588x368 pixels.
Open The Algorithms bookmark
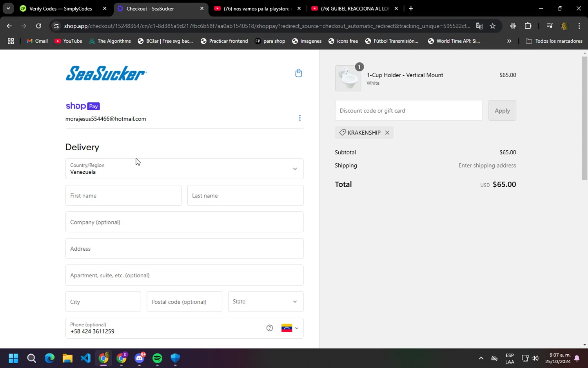tap(110, 41)
